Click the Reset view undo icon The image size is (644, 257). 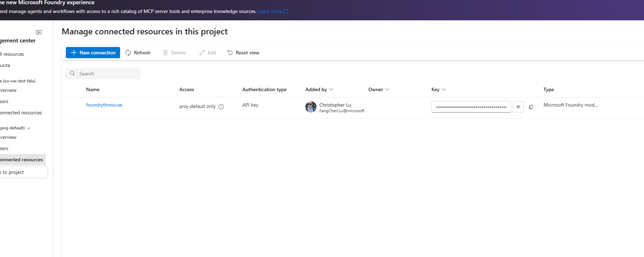point(230,53)
